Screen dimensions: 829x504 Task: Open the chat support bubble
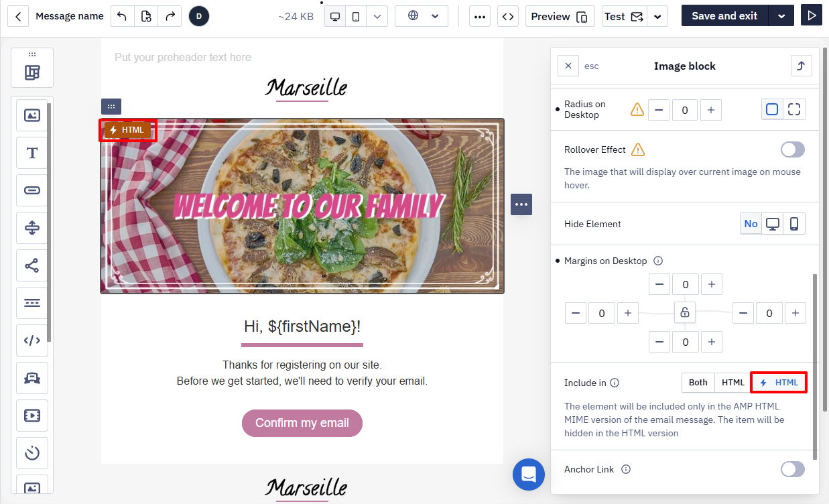(x=529, y=474)
